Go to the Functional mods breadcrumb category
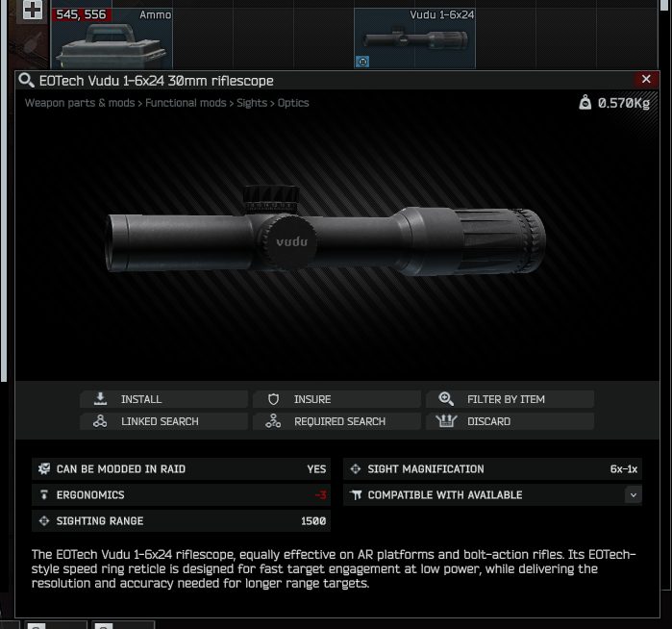The image size is (672, 629). [186, 103]
